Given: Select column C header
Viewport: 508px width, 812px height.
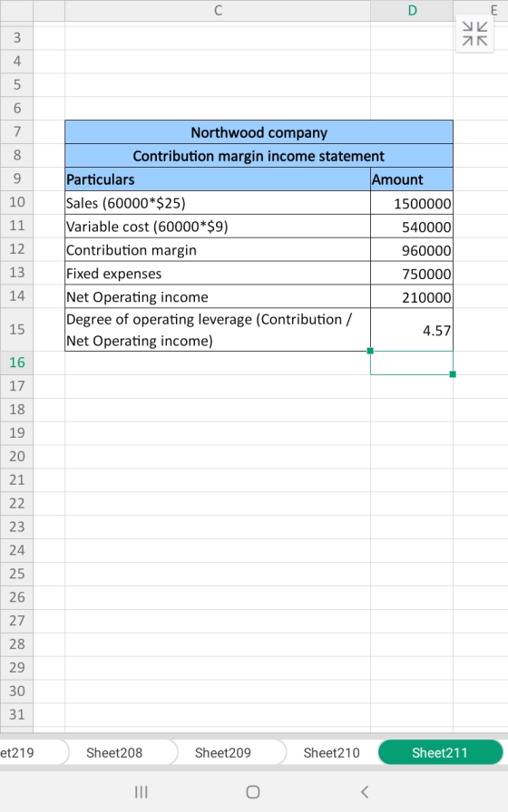Looking at the screenshot, I should point(218,10).
